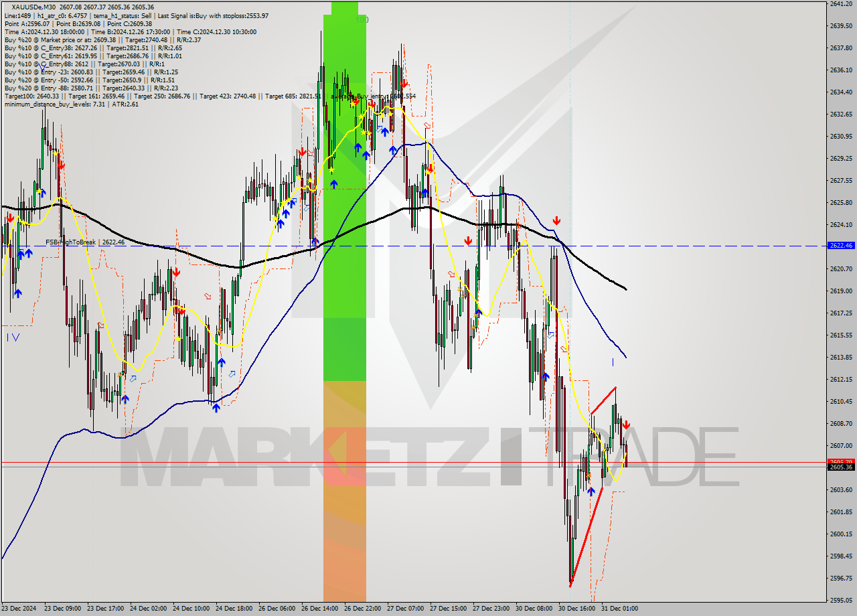Select the red down arrow near 24 Dec 10:00
Image resolution: width=857 pixels, height=616 pixels.
(x=176, y=273)
